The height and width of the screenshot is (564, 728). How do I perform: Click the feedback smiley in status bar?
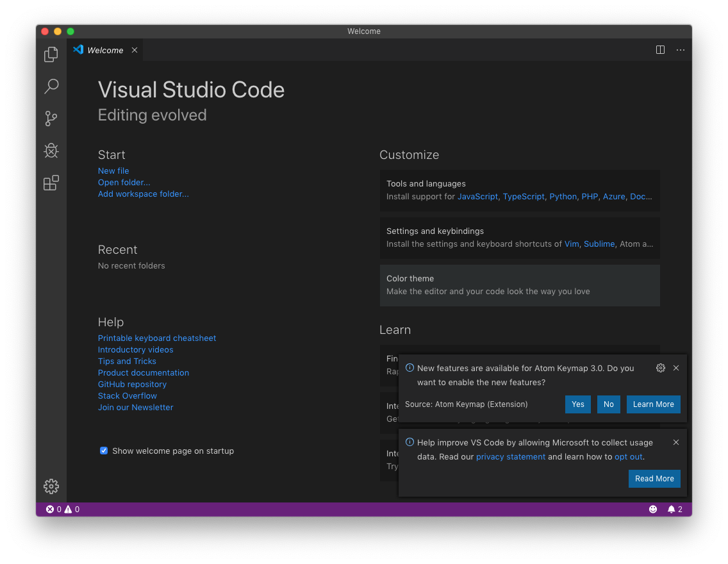[653, 510]
